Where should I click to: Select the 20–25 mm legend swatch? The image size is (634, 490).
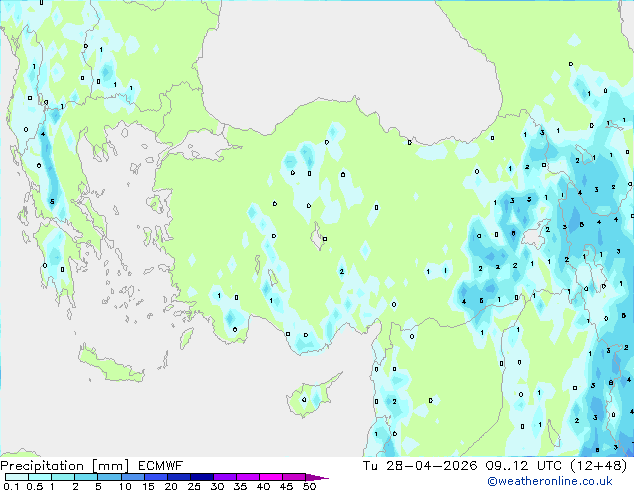pyautogui.click(x=178, y=477)
